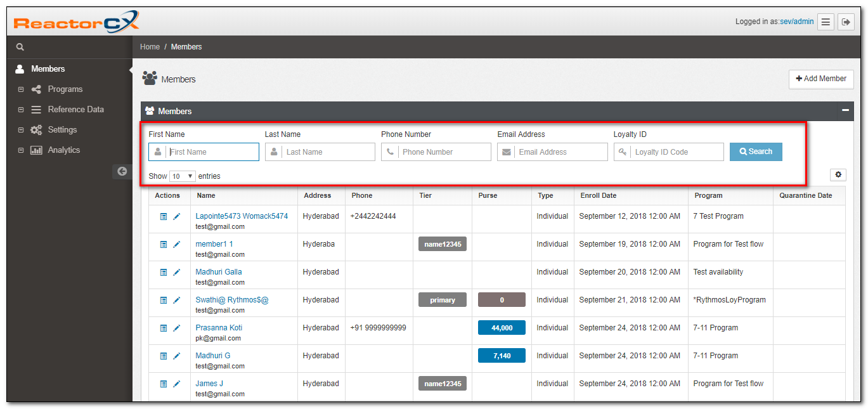Expand the Analytics sidebar section
The image size is (868, 409).
[21, 150]
